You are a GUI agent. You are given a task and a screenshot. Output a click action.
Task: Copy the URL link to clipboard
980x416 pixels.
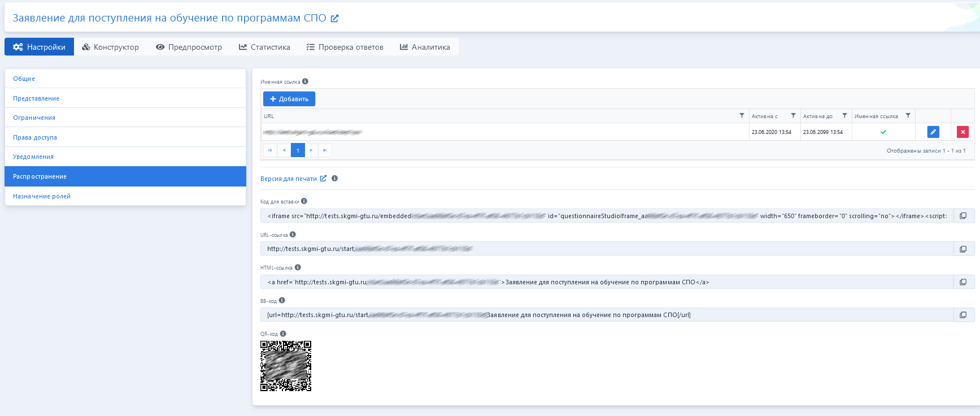coord(963,249)
